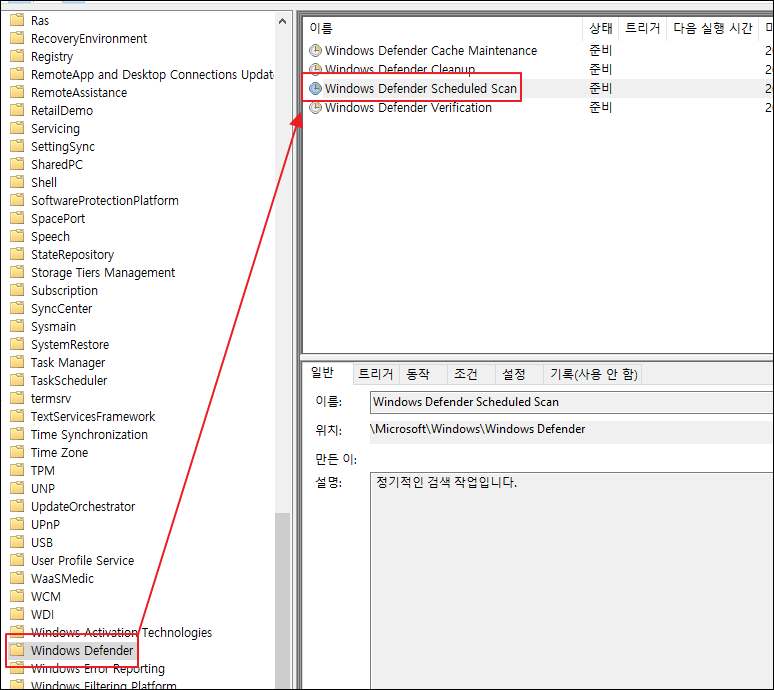Select the Windows Error Reporting folder
Image resolution: width=774 pixels, height=690 pixels.
(98, 669)
